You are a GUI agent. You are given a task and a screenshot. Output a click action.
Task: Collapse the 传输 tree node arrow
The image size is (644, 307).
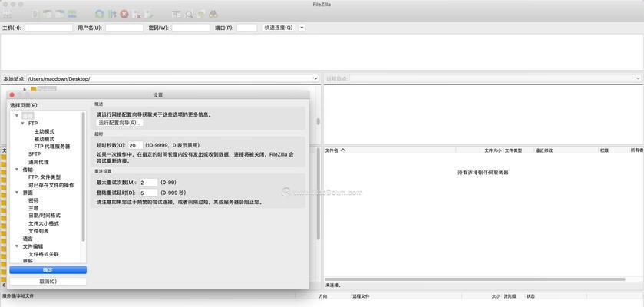point(17,169)
